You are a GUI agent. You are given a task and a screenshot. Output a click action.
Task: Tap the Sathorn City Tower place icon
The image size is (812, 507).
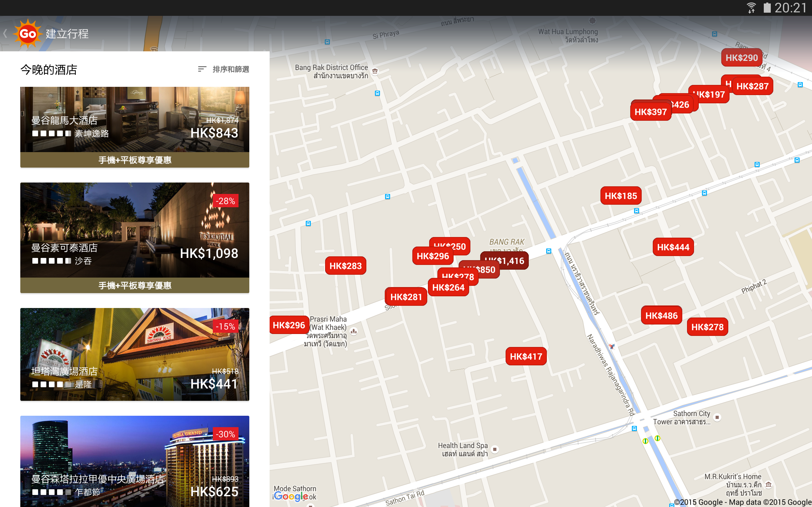point(717,417)
